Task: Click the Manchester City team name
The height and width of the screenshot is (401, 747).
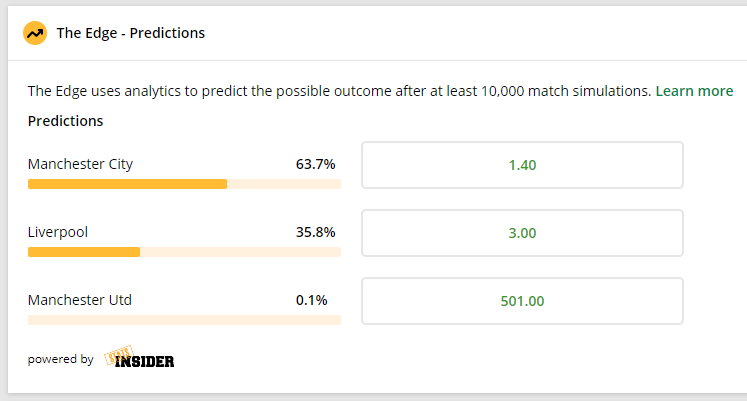Action: point(81,164)
